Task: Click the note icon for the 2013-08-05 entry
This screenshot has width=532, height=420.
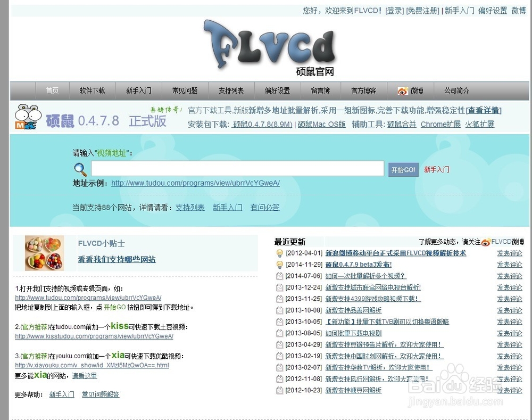Action: [280, 333]
